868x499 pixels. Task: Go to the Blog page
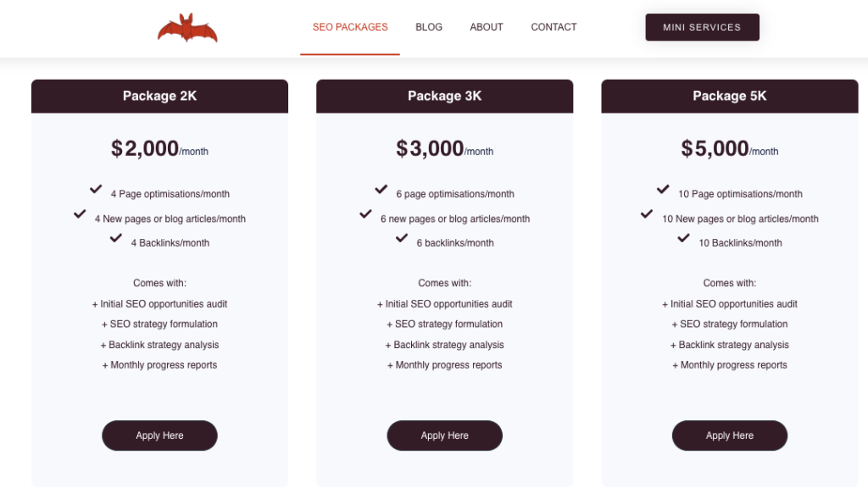pyautogui.click(x=429, y=27)
